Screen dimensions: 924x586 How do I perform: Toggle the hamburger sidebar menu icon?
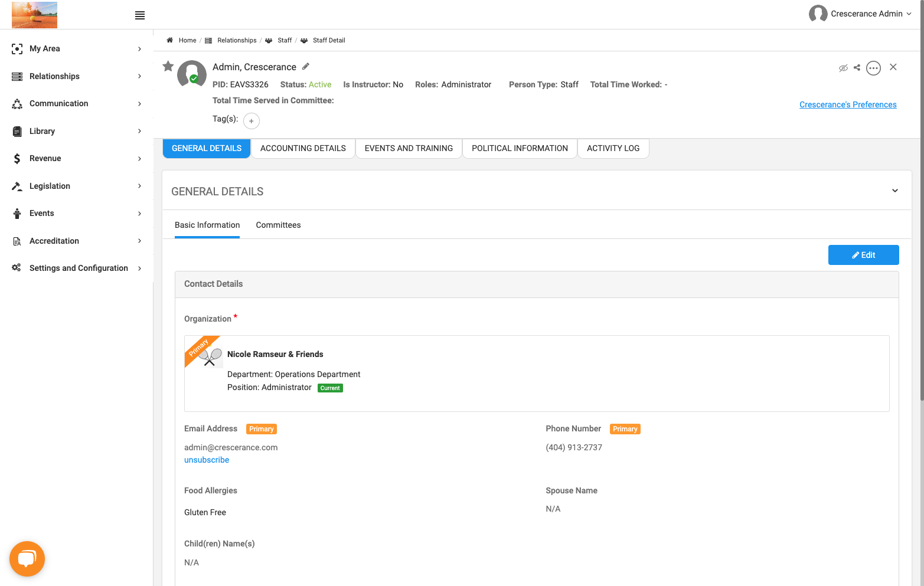pyautogui.click(x=140, y=15)
